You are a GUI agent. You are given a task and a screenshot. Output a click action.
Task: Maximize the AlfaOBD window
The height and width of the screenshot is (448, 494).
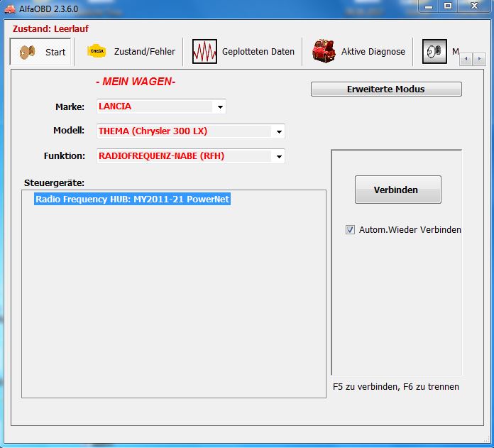[448, 6]
